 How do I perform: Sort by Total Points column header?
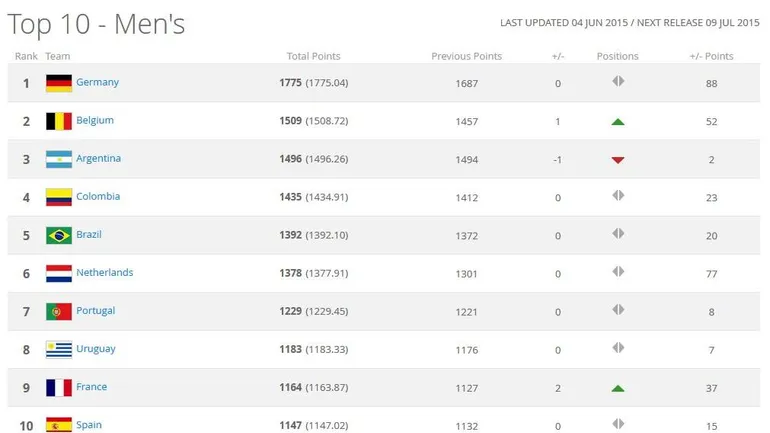point(313,56)
